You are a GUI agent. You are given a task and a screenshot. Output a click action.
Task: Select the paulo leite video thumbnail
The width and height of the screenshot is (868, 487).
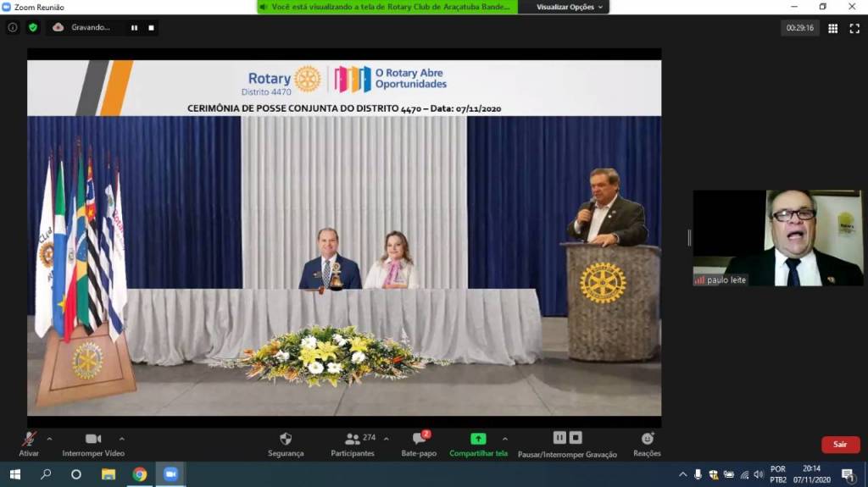(x=777, y=238)
